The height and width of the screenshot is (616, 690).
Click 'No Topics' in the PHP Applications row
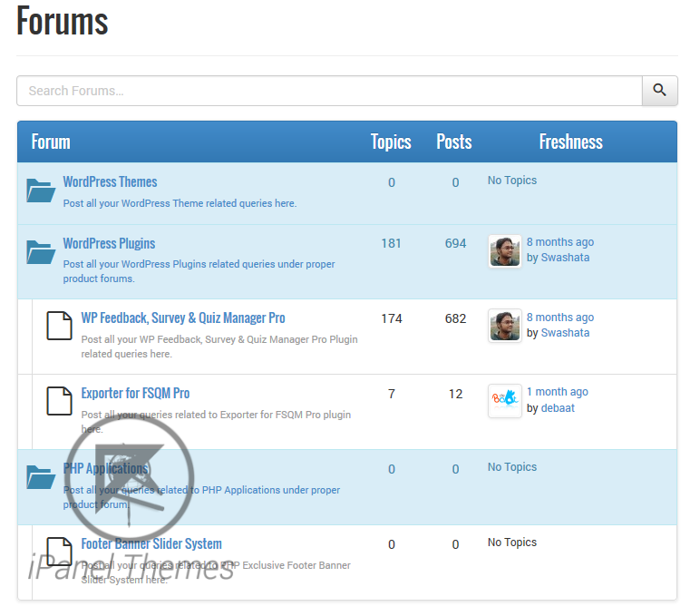(512, 467)
